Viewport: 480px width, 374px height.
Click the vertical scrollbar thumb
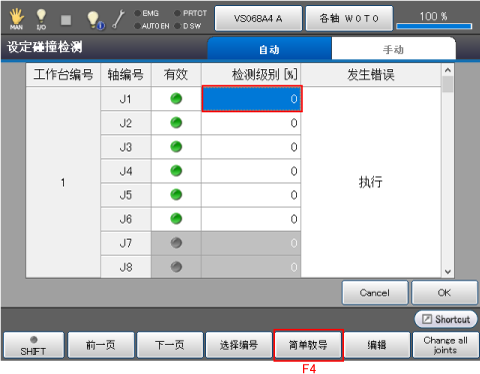[448, 84]
